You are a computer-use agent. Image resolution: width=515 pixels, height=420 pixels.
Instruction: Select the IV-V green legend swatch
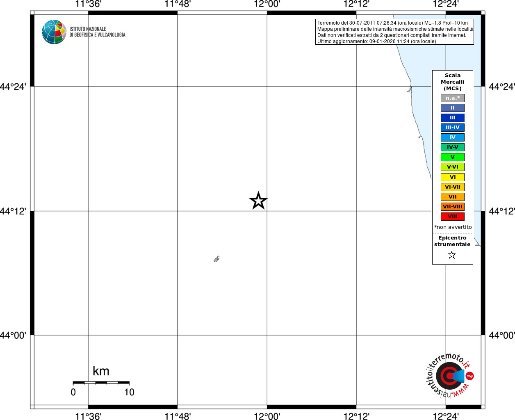pos(453,147)
